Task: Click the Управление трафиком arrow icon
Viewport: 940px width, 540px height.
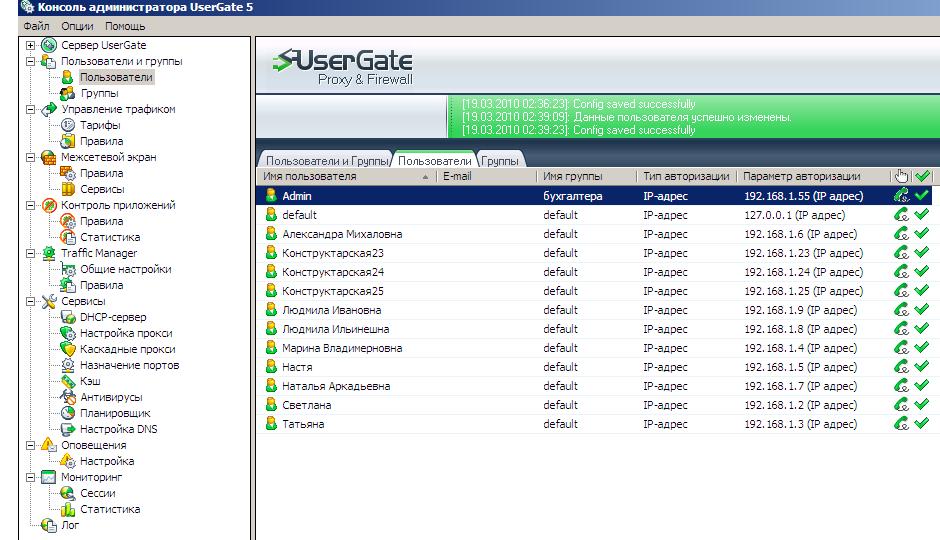Action: (x=49, y=109)
